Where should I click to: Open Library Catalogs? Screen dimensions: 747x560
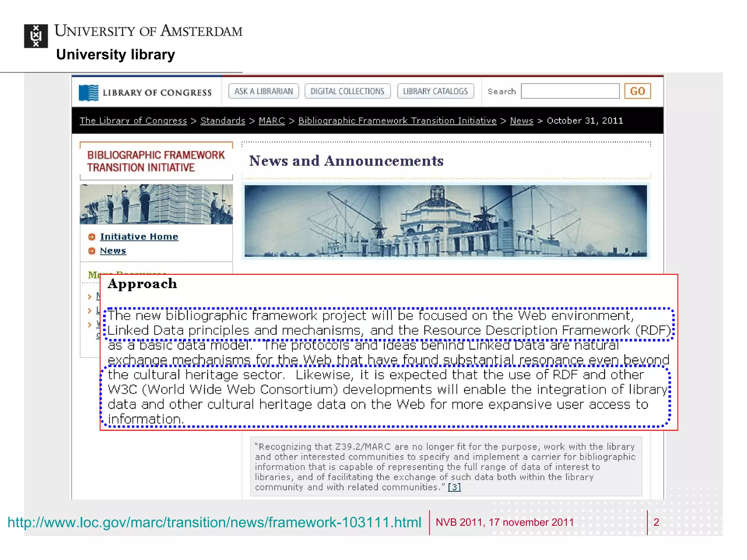click(x=435, y=91)
